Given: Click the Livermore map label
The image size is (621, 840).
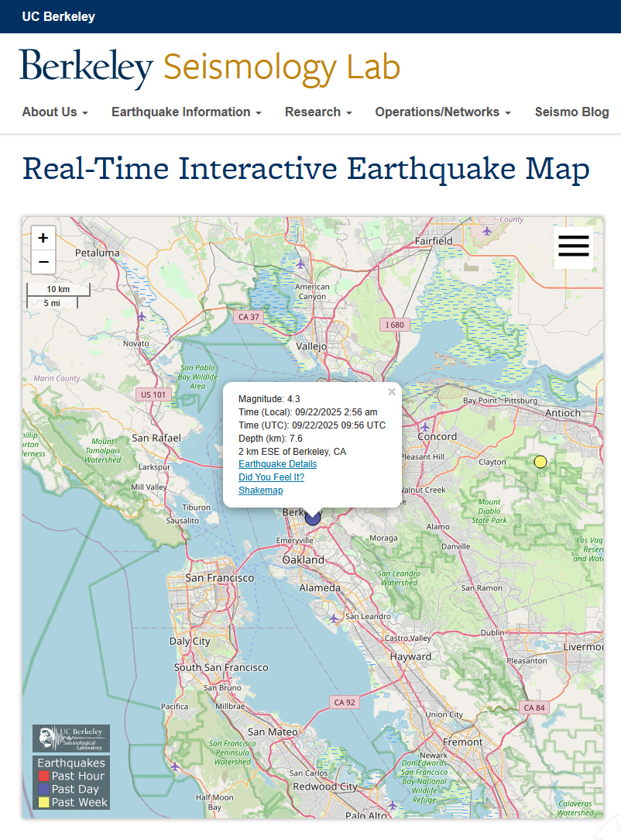Looking at the screenshot, I should (x=583, y=646).
